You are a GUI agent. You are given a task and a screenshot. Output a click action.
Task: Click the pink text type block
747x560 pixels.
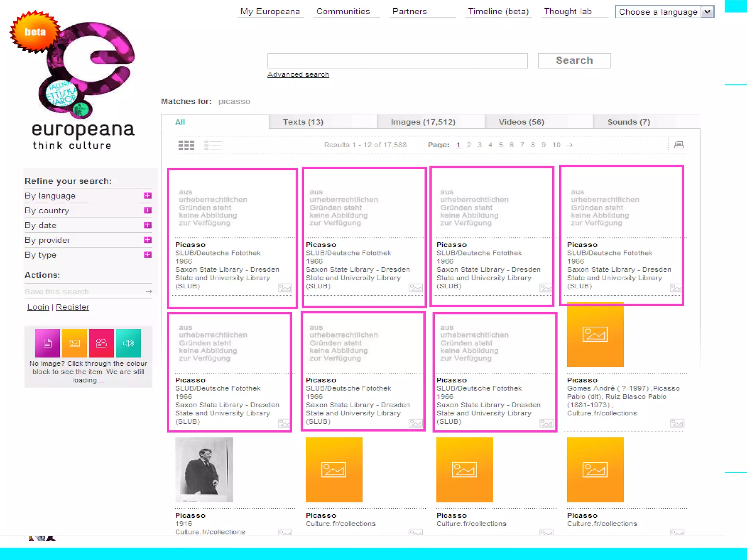pyautogui.click(x=47, y=343)
